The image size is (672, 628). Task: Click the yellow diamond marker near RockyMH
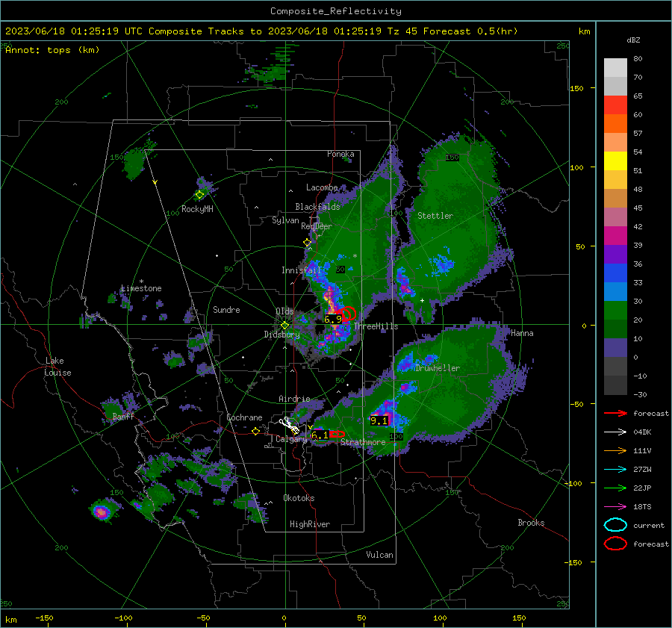pyautogui.click(x=199, y=195)
